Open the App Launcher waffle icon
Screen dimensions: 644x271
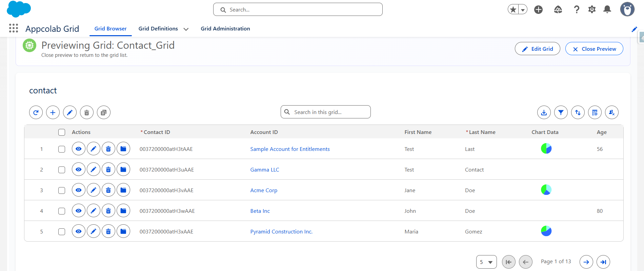coord(14,28)
